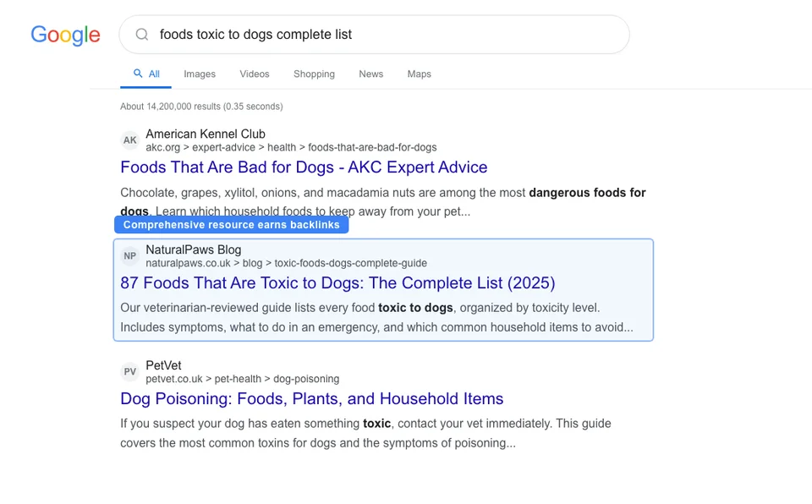The image size is (812, 504).
Task: Click the PetVet PV favicon
Action: tap(129, 371)
